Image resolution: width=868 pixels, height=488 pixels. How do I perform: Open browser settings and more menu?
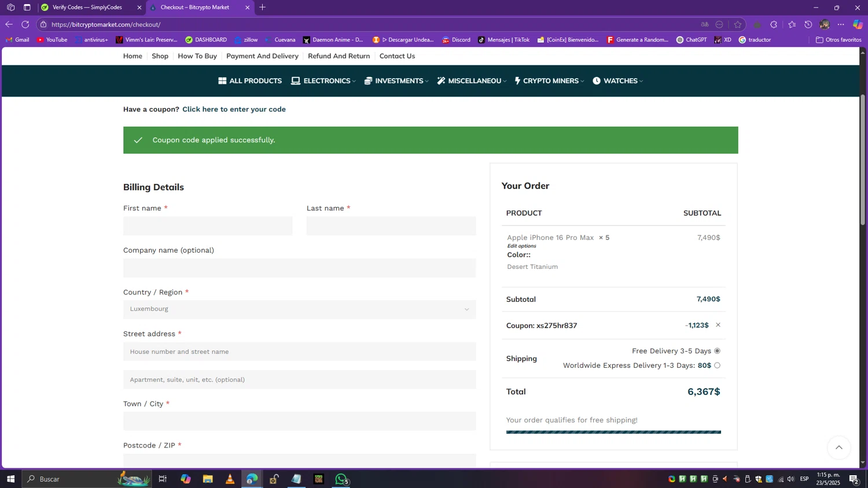(x=841, y=24)
